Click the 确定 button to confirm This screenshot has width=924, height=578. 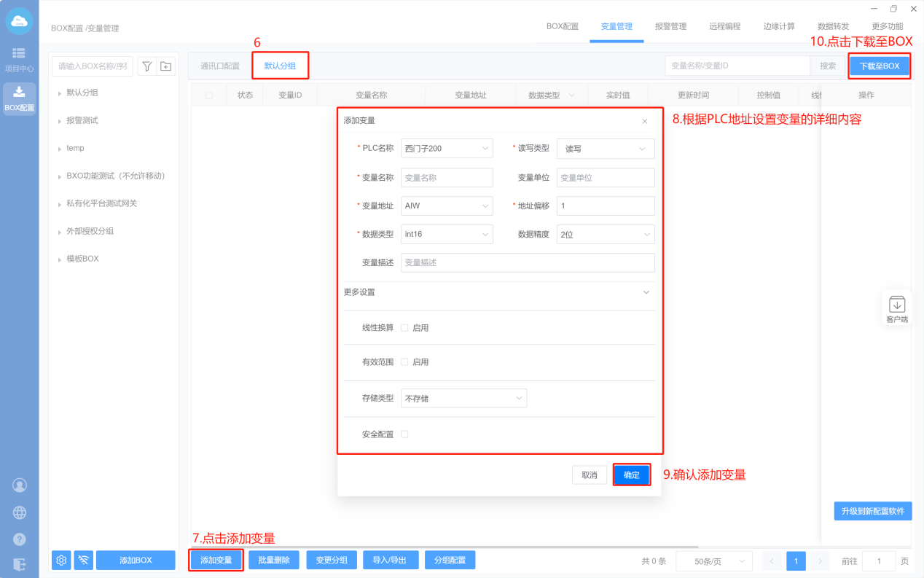pos(631,475)
